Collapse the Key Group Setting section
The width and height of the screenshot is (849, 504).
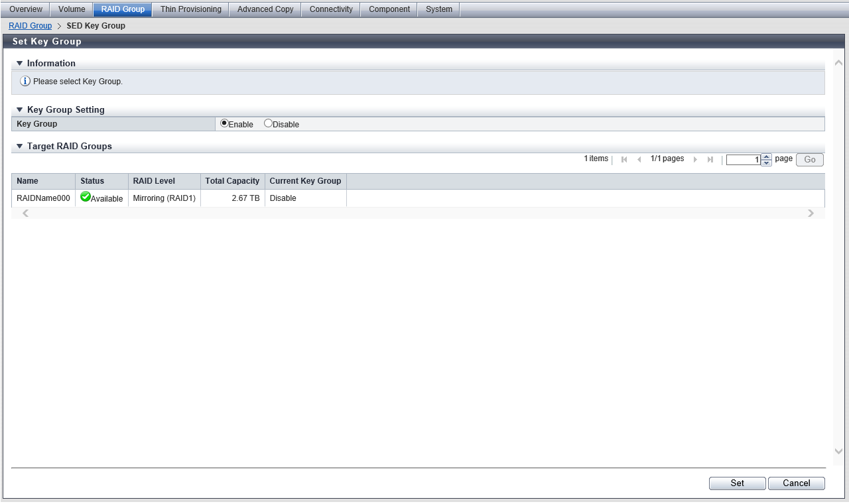click(20, 110)
